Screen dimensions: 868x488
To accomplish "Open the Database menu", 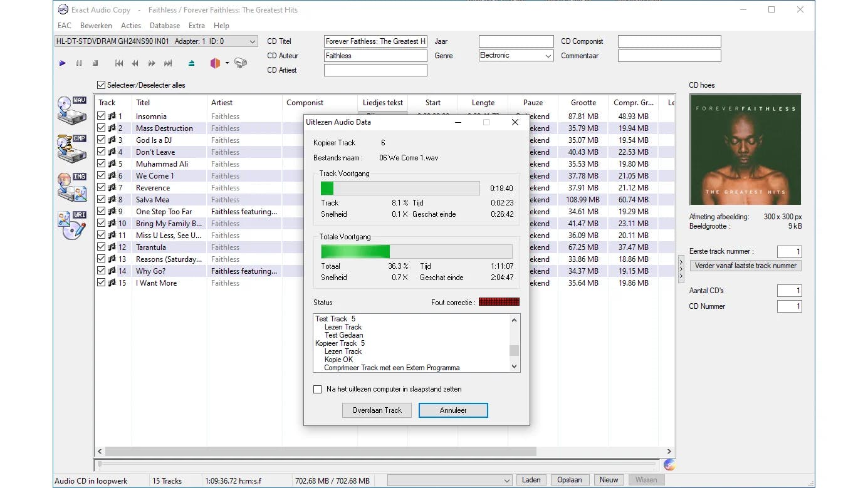I will coord(165,26).
